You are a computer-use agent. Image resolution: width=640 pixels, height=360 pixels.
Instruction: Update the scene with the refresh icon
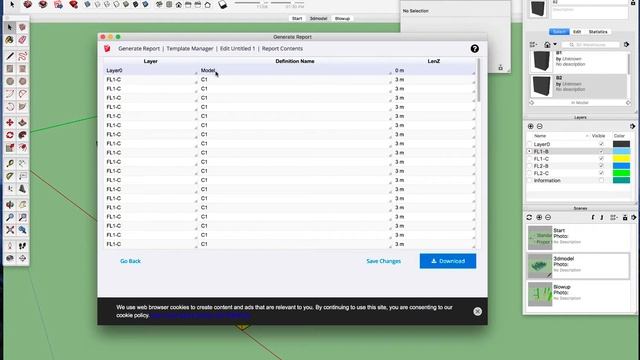(x=529, y=218)
